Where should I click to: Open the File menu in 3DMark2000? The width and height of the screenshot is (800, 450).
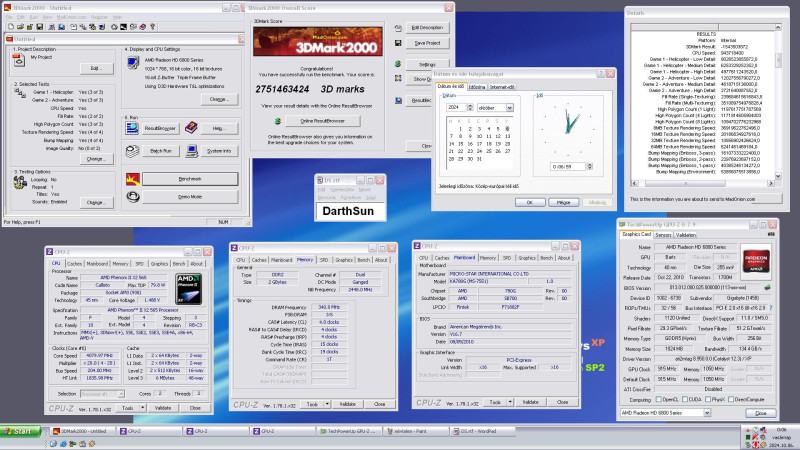point(9,17)
